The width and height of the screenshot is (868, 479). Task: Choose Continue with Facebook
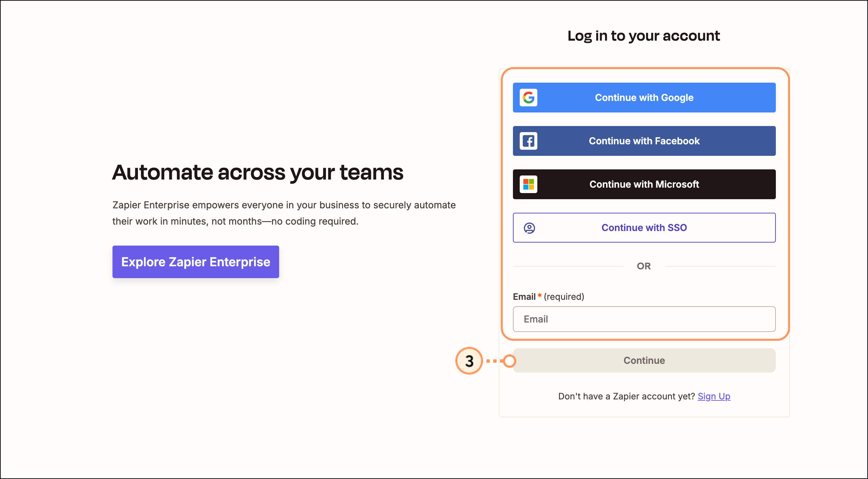click(644, 141)
